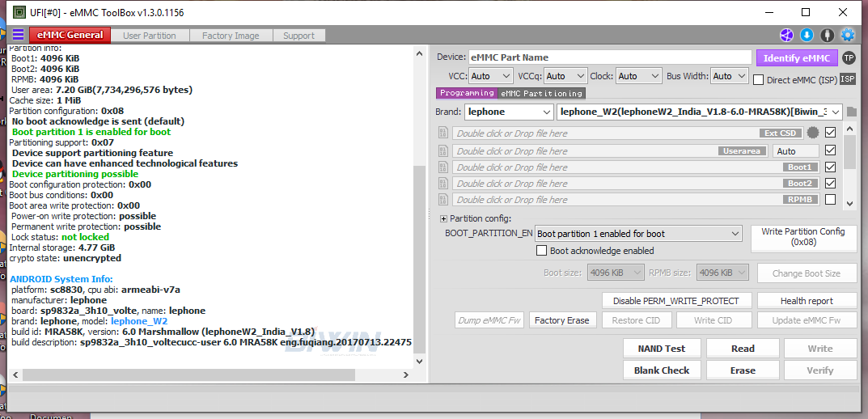
Task: Open the Boot size dropdown
Action: coord(616,273)
